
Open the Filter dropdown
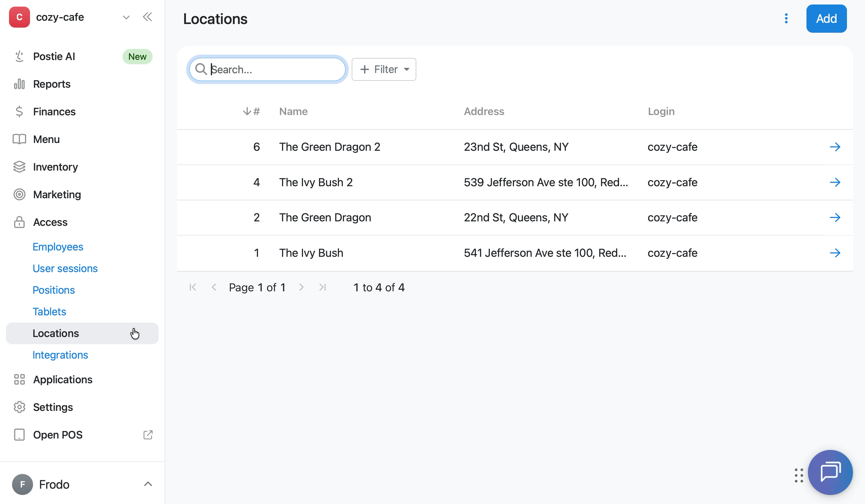384,69
